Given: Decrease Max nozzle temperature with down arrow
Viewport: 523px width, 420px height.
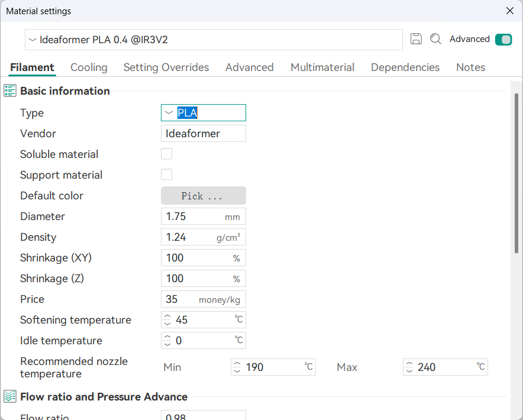Looking at the screenshot, I should click(409, 370).
